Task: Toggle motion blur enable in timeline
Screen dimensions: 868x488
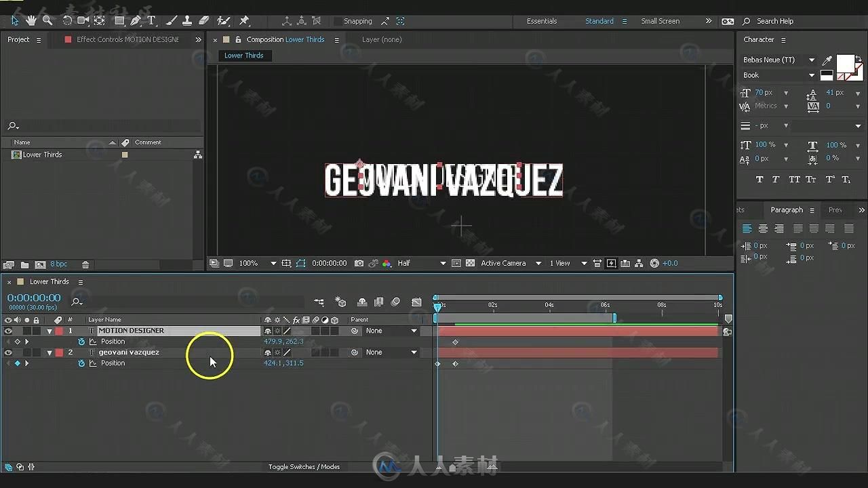Action: [395, 302]
